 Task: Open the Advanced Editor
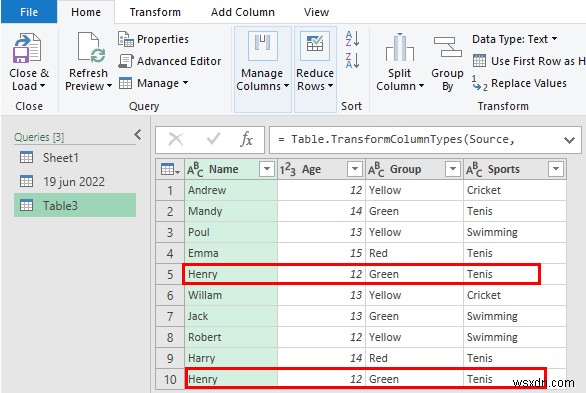[170, 61]
